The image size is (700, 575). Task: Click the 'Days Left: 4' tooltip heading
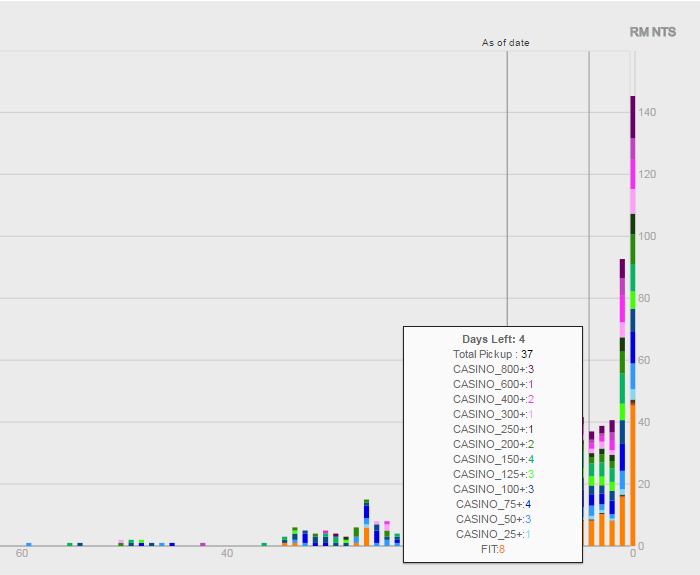[493, 339]
